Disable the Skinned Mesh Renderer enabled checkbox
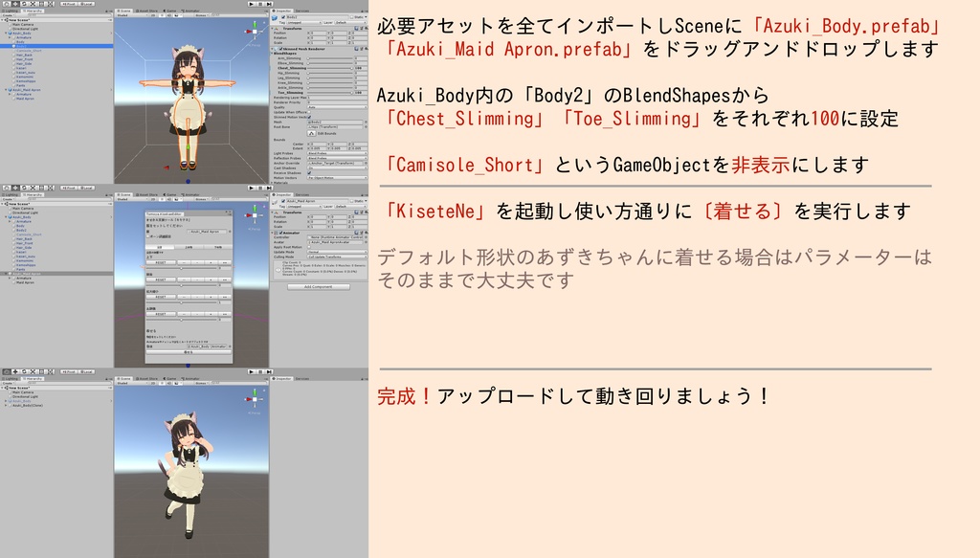The image size is (980, 558). 281,47
